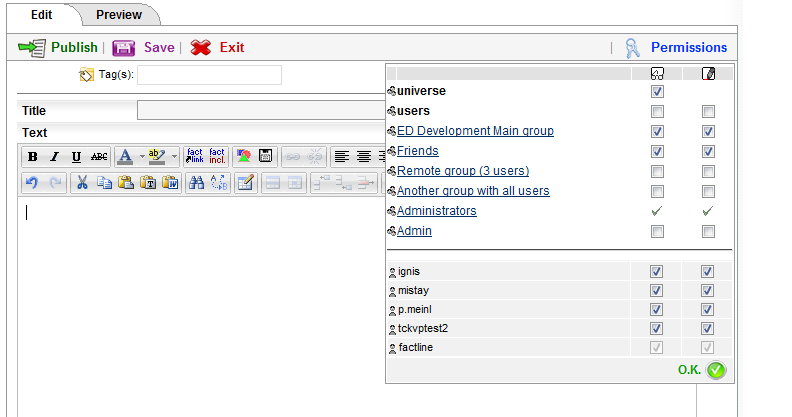Apply bold formatting

point(32,157)
